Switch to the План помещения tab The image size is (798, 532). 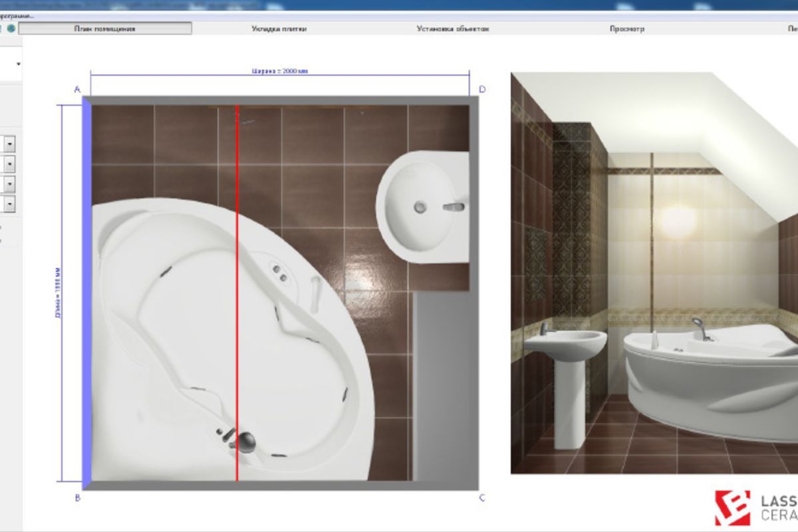click(105, 29)
